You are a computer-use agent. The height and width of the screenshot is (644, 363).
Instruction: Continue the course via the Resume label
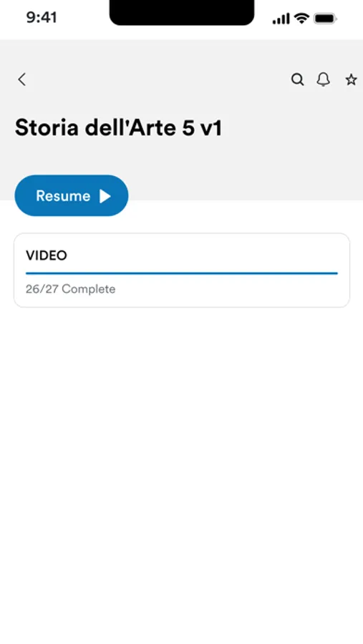(63, 196)
